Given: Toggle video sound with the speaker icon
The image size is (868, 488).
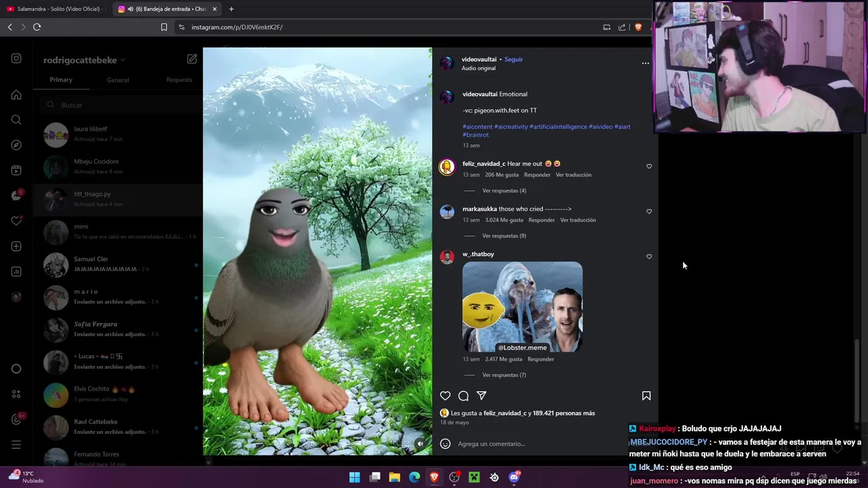Looking at the screenshot, I should click(x=420, y=444).
